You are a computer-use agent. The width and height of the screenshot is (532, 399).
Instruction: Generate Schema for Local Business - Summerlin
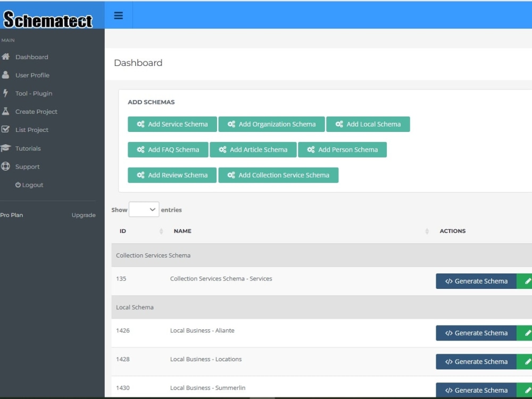476,390
